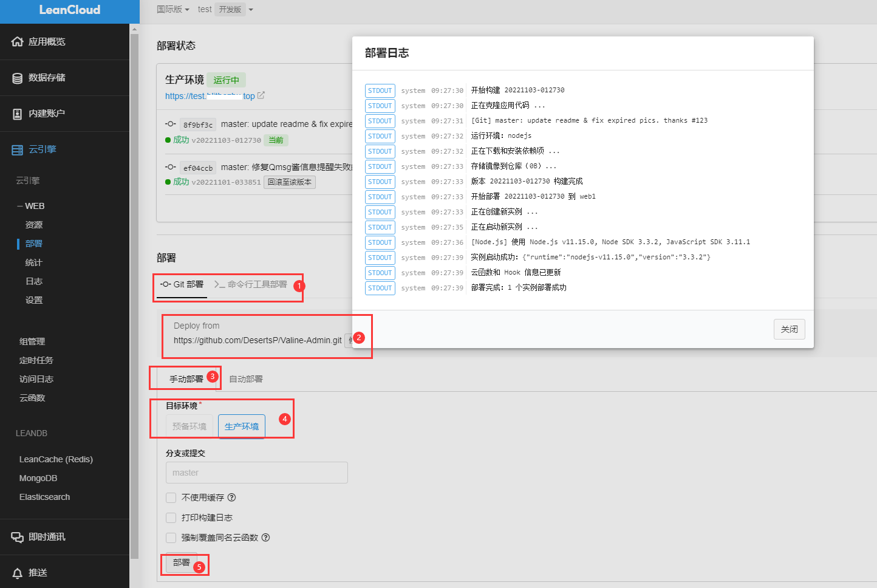
Task: Click the account icon beside 内建账户
Action: (x=17, y=114)
